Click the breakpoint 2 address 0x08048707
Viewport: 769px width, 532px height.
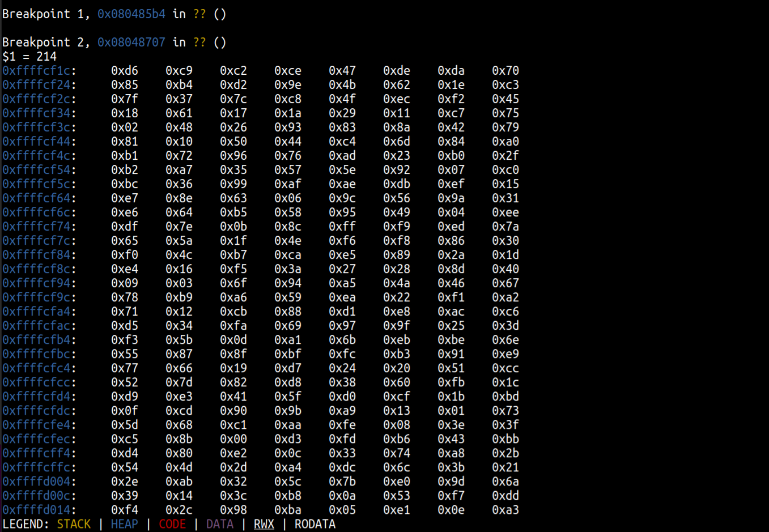coord(131,42)
